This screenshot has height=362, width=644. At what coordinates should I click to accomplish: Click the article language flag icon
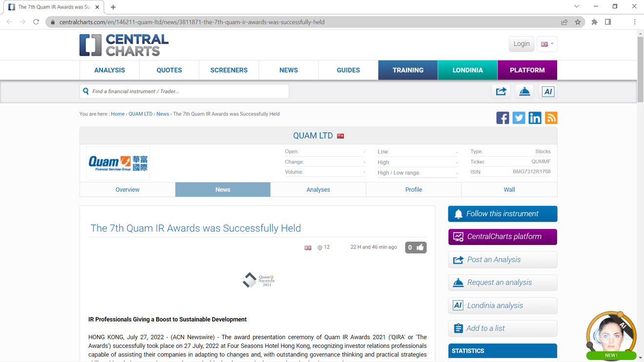[308, 248]
